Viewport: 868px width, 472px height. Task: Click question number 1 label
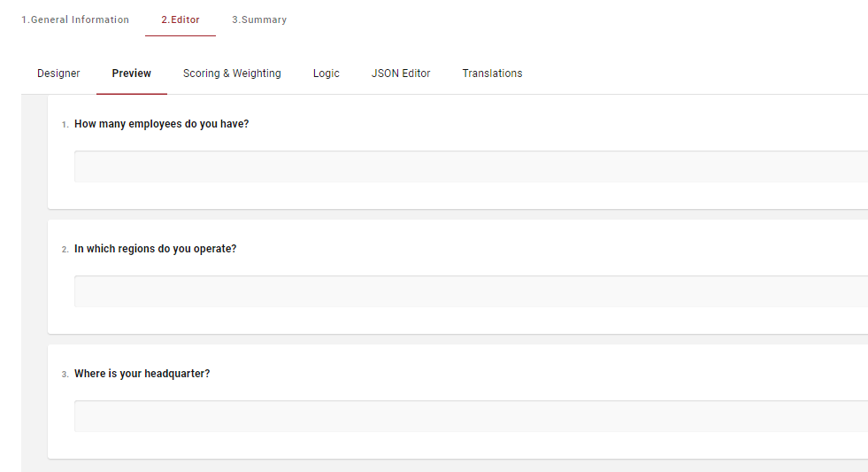pyautogui.click(x=65, y=125)
